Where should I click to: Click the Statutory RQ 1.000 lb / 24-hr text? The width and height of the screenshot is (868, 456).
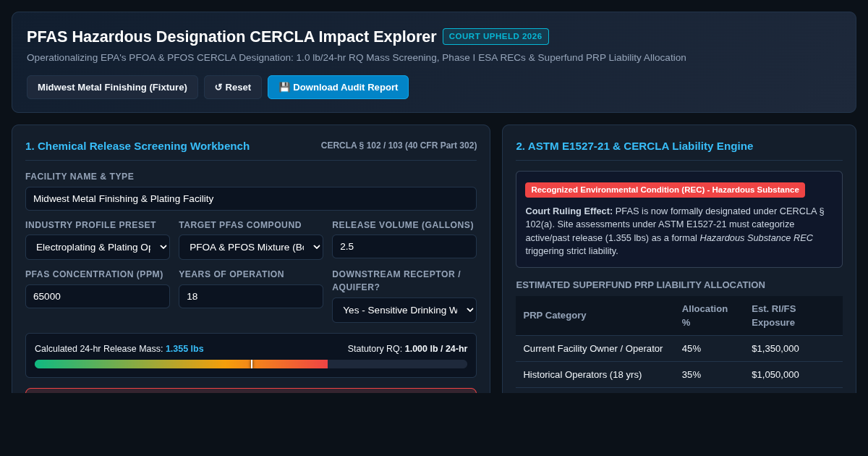pos(407,349)
